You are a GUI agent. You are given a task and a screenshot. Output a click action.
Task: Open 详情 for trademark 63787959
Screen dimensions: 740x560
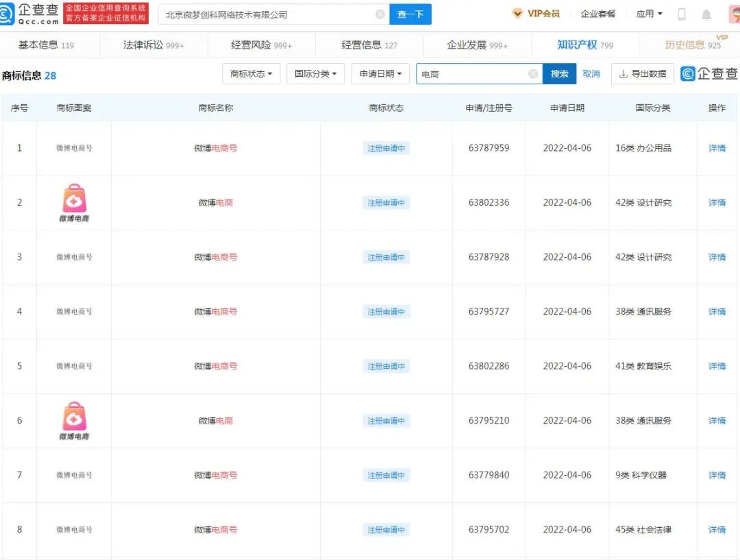717,147
